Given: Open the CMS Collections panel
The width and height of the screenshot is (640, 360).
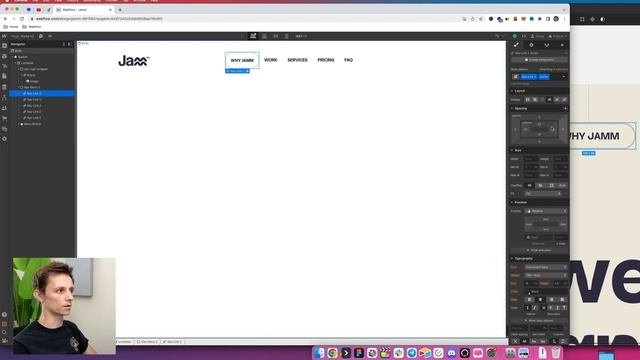Looking at the screenshot, I should [4, 87].
